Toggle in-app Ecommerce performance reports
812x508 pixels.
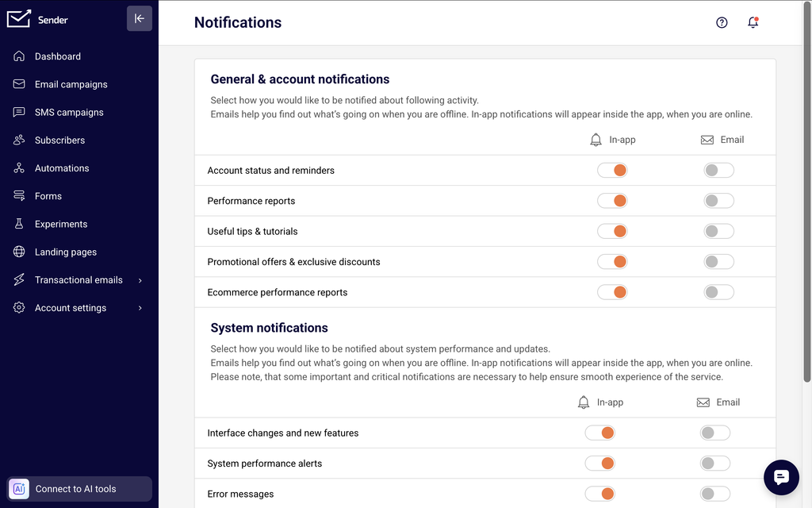[613, 292]
